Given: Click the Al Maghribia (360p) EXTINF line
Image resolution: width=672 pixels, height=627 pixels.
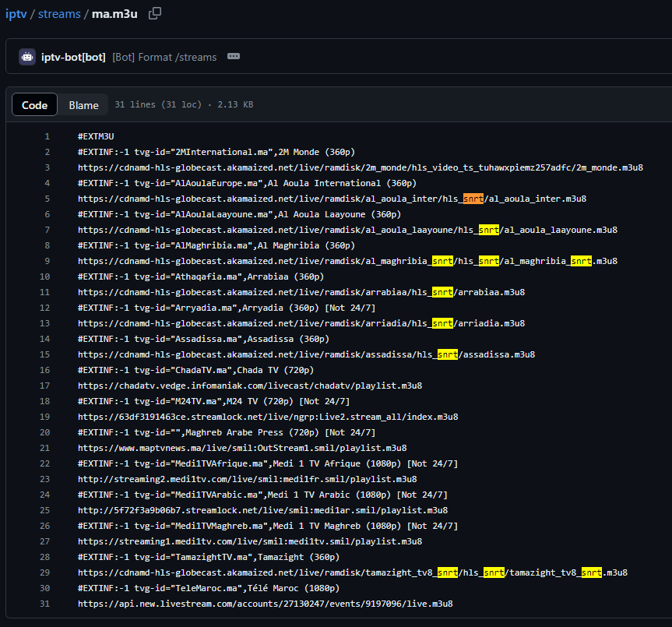Looking at the screenshot, I should (x=216, y=245).
